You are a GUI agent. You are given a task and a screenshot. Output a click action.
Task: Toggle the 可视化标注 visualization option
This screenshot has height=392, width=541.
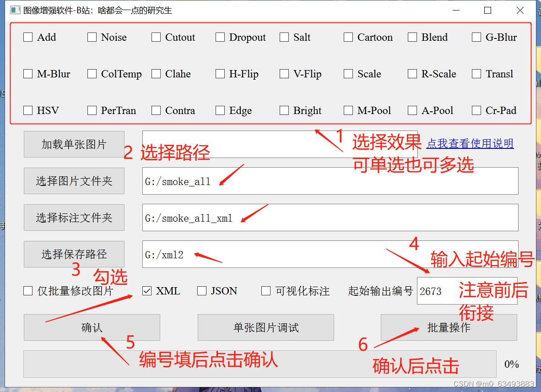(265, 291)
